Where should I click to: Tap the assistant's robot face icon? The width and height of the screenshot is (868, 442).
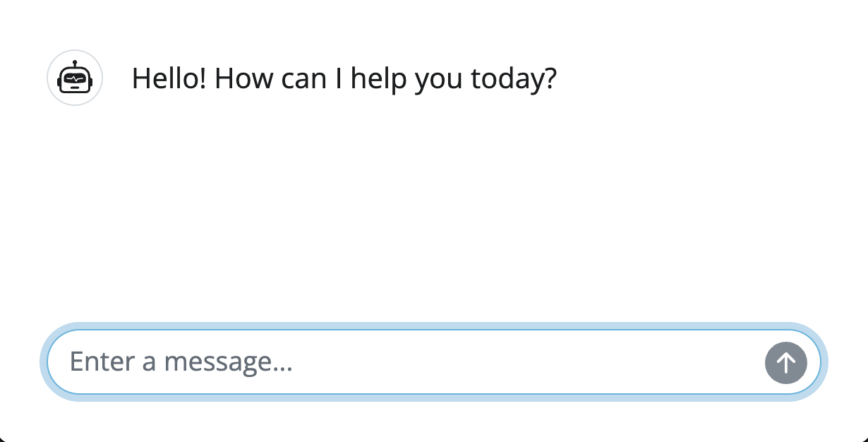[x=75, y=78]
